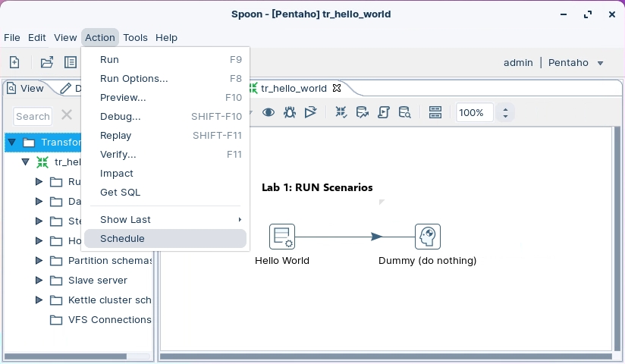Viewport: 625px width, 364px height.
Task: Click the admin user label
Action: (x=518, y=63)
